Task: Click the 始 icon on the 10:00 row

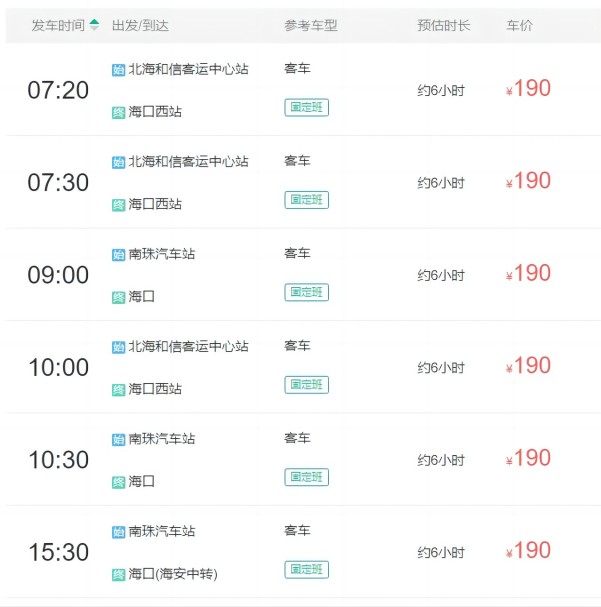Action: coord(118,347)
